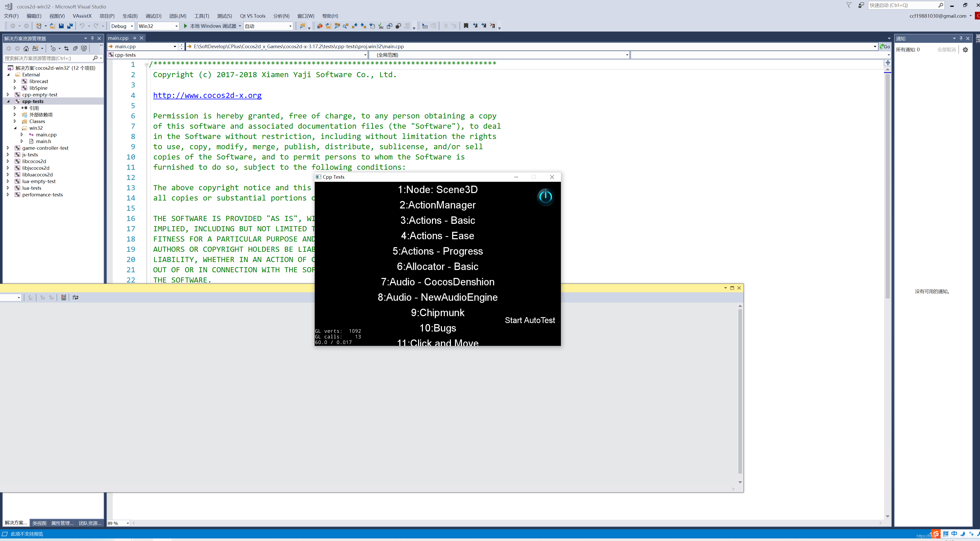Image resolution: width=980 pixels, height=541 pixels.
Task: Click notifications filter funnel icon
Action: coord(849,5)
